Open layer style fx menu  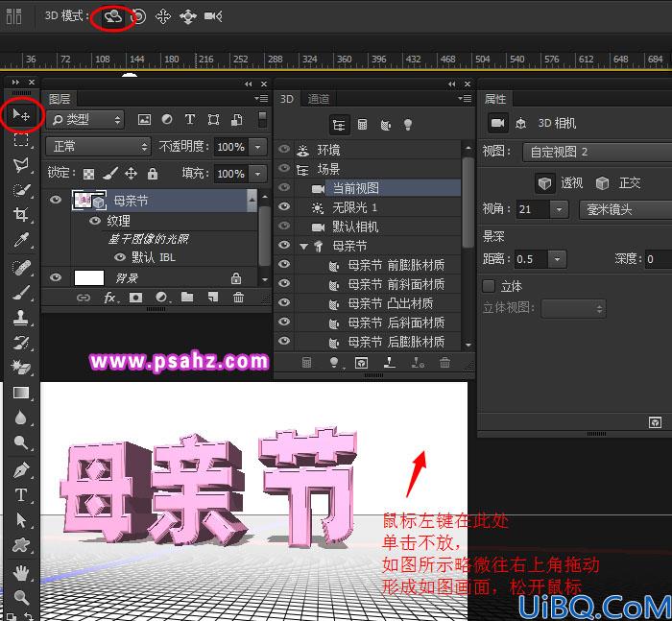point(111,298)
